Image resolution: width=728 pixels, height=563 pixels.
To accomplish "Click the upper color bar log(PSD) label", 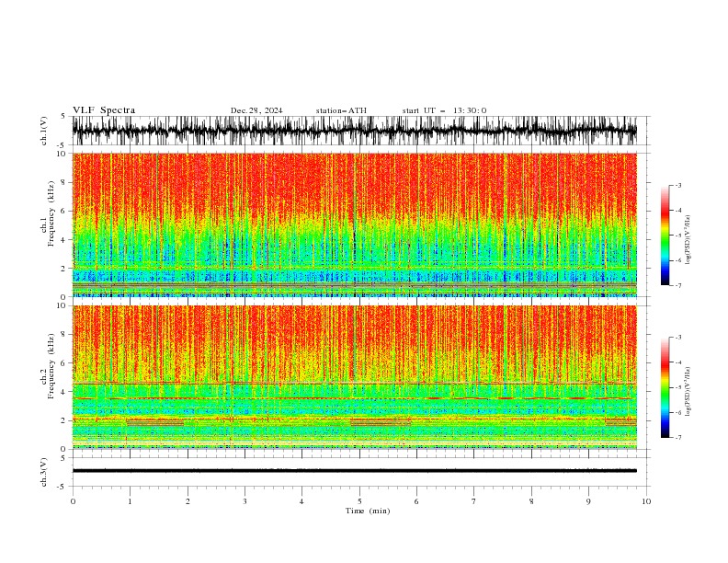I will pos(688,240).
